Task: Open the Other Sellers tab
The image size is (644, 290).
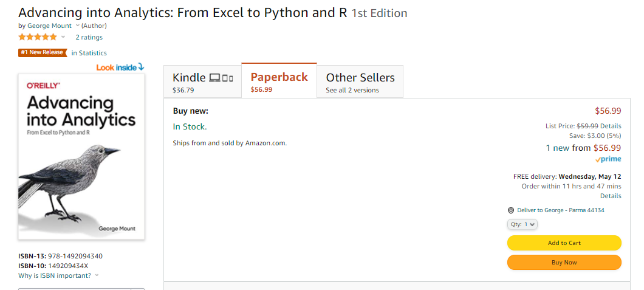Action: (x=360, y=82)
